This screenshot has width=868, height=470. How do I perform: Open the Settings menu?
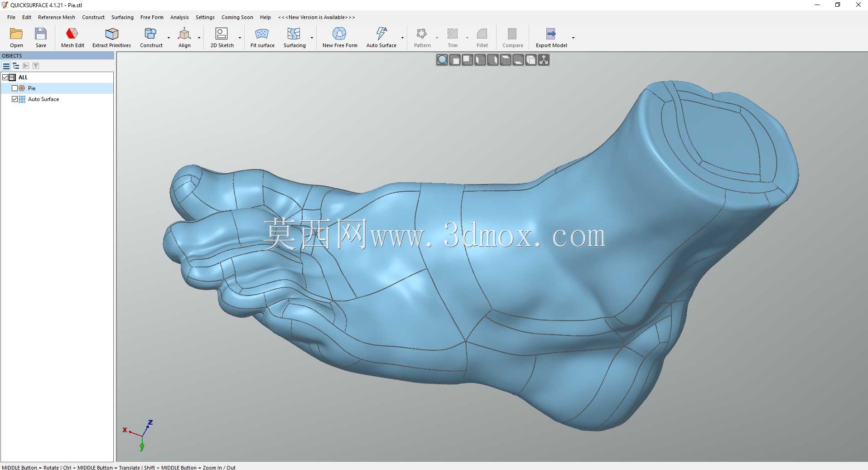[x=205, y=17]
